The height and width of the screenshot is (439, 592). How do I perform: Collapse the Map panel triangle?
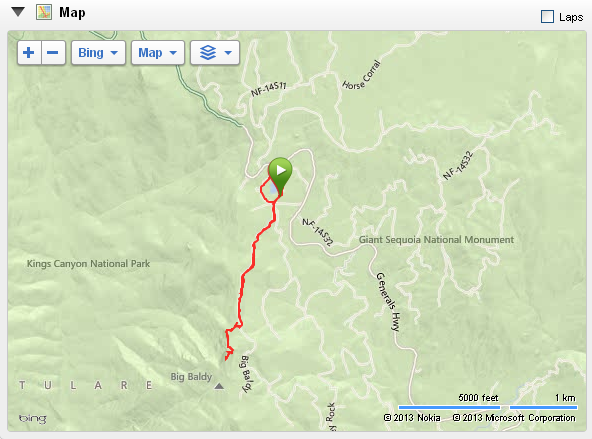(x=18, y=12)
